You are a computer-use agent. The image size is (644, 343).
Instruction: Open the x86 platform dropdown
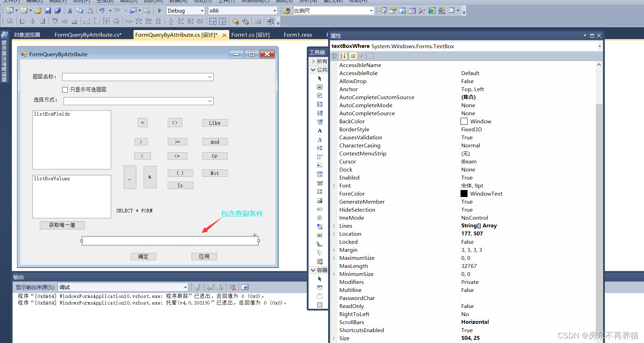coord(275,11)
